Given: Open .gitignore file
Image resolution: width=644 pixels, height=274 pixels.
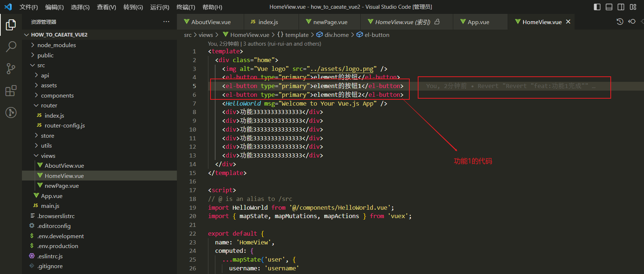Looking at the screenshot, I should [x=99, y=266].
